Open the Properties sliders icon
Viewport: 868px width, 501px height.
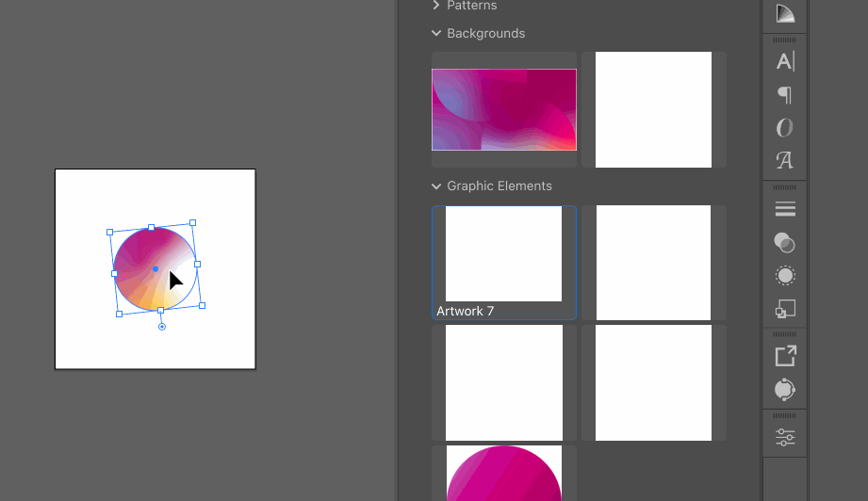(785, 437)
